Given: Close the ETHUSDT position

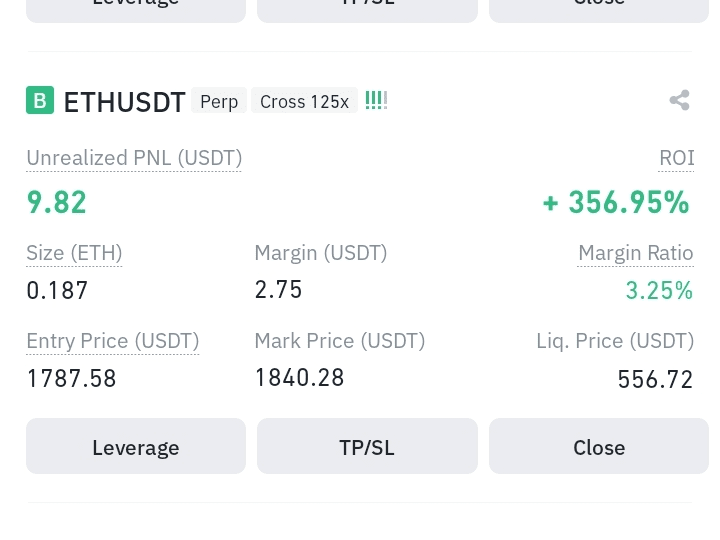Looking at the screenshot, I should pyautogui.click(x=599, y=446).
